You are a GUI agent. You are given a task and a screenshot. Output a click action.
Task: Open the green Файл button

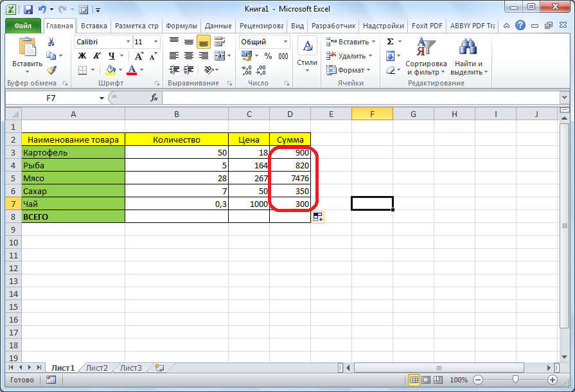(22, 26)
